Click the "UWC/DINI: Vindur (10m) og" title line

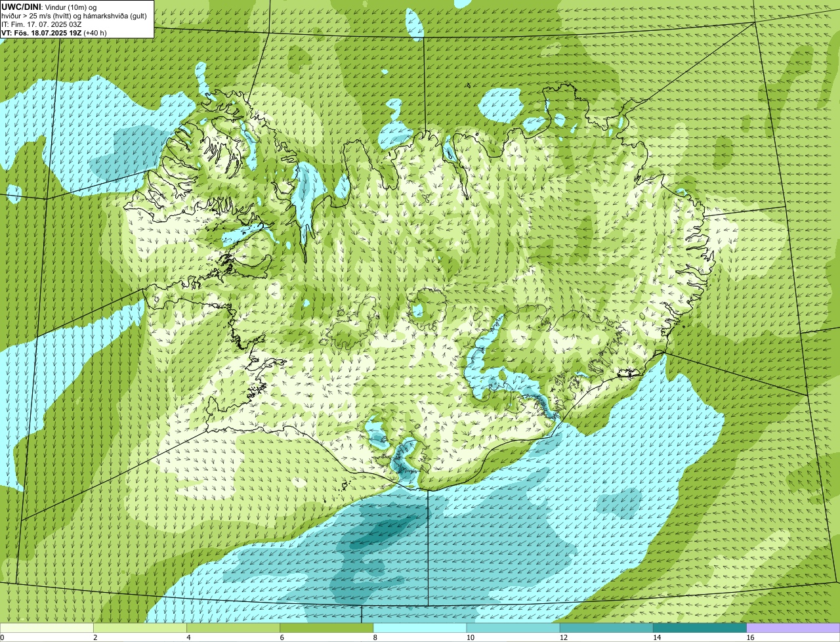[x=49, y=7]
